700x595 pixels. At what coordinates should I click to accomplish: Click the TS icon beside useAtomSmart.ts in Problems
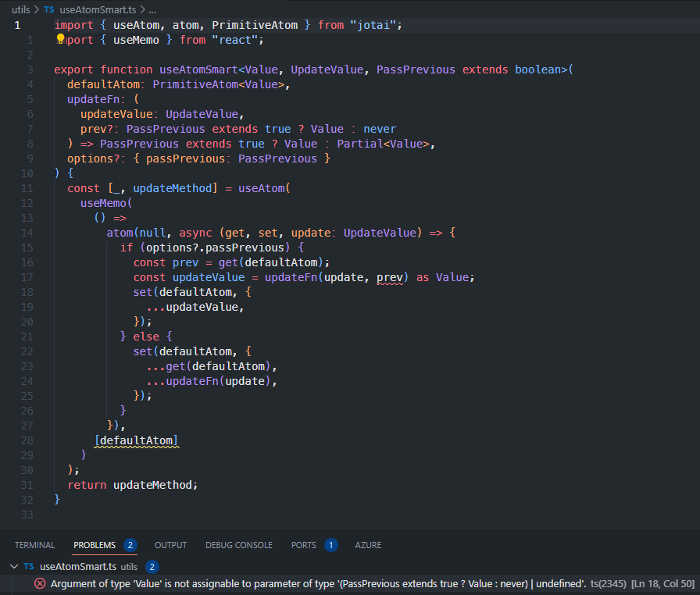(29, 566)
